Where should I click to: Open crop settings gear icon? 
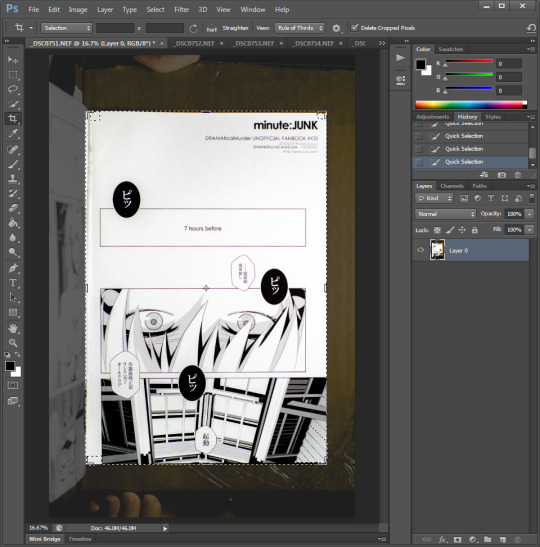pyautogui.click(x=336, y=28)
